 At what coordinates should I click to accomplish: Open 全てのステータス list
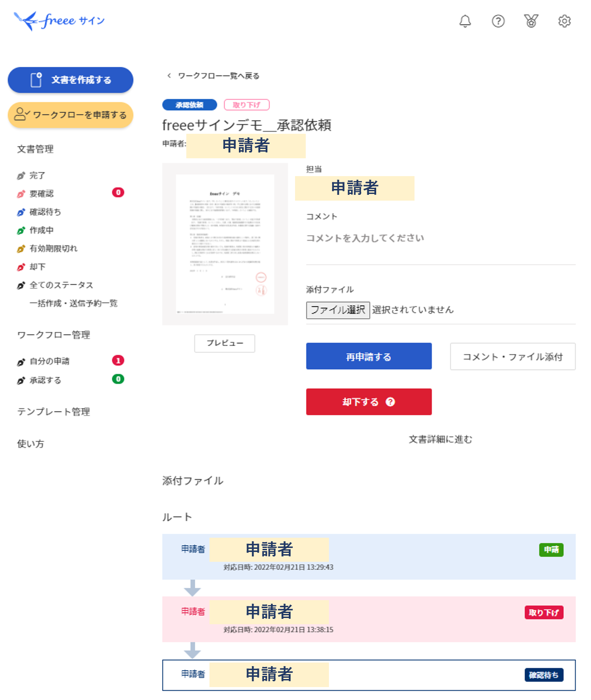point(62,285)
